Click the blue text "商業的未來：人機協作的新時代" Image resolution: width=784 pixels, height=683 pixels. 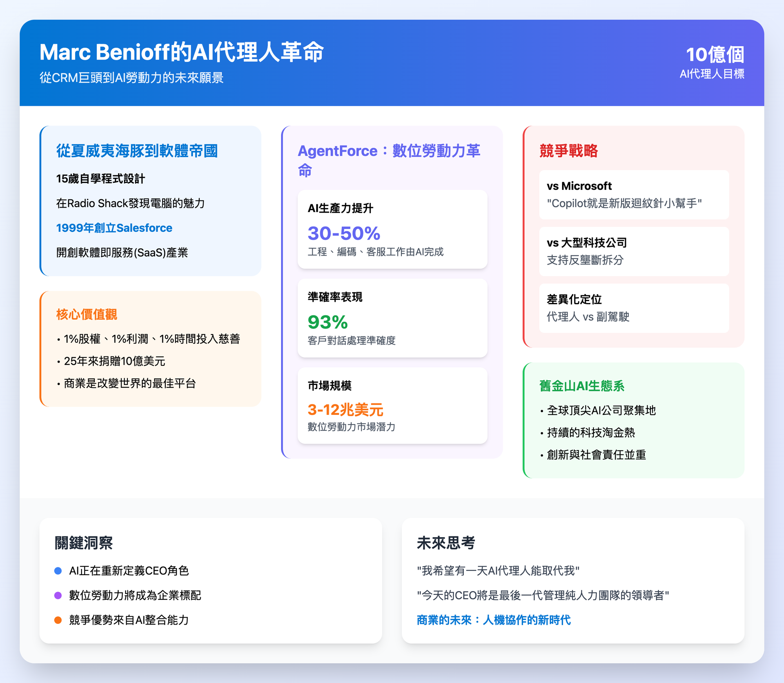pos(494,620)
